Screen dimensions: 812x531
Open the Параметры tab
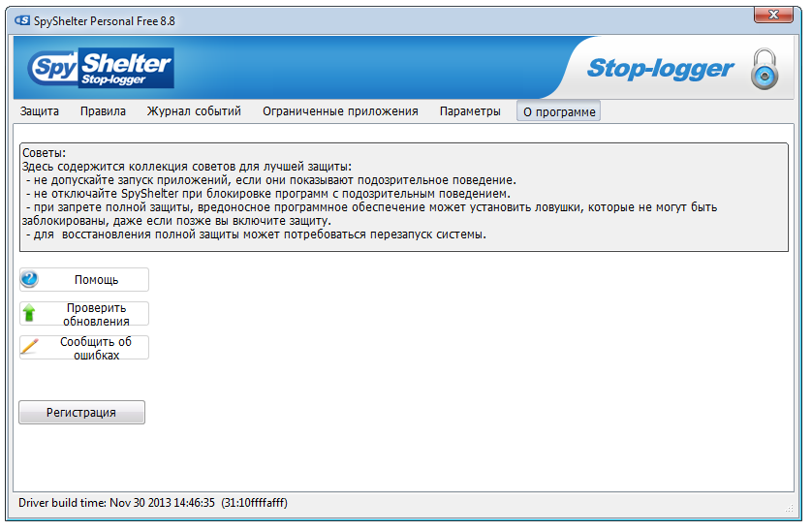click(470, 111)
